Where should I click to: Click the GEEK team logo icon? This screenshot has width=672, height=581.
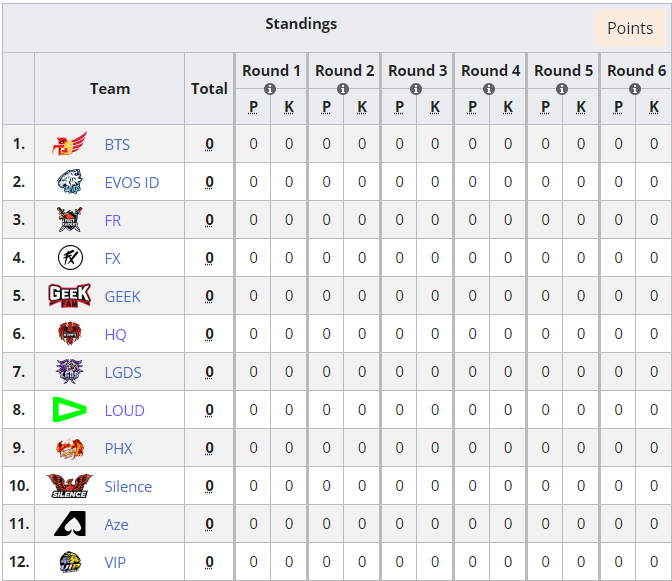(70, 296)
